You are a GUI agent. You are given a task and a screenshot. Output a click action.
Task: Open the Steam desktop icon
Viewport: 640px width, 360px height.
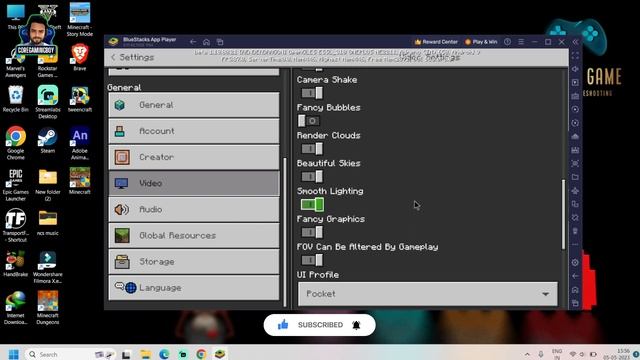click(48, 140)
